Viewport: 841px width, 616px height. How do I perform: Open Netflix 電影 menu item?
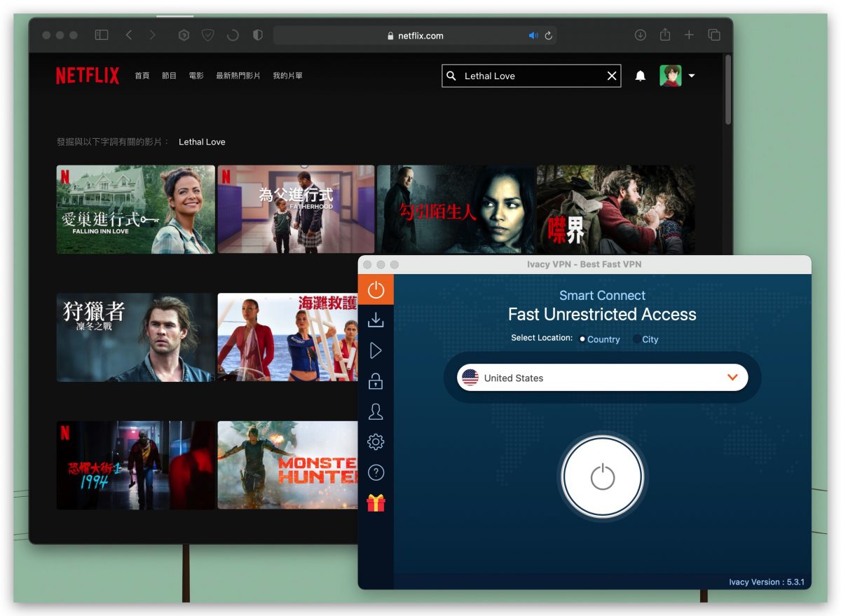pos(196,76)
